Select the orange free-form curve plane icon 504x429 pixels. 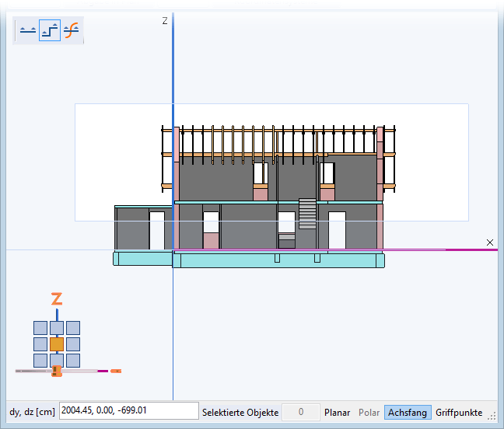click(x=71, y=30)
